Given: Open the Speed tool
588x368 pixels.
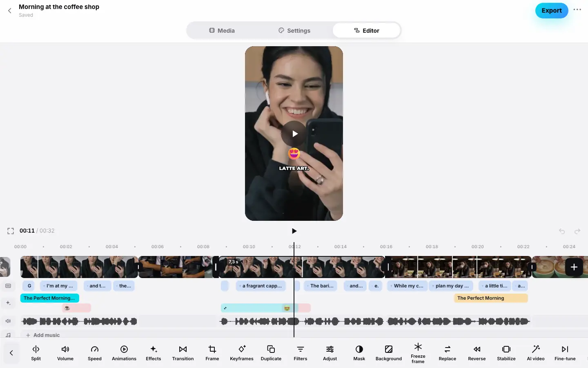Looking at the screenshot, I should pos(95,353).
